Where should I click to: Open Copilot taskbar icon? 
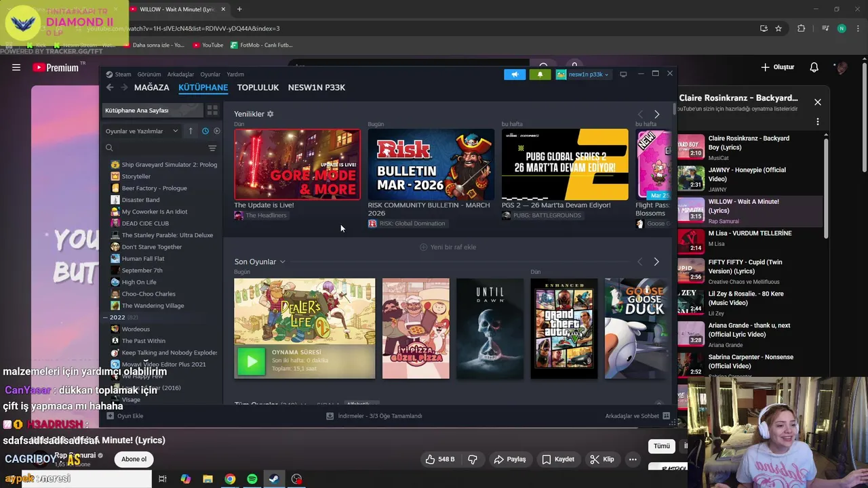click(x=185, y=479)
